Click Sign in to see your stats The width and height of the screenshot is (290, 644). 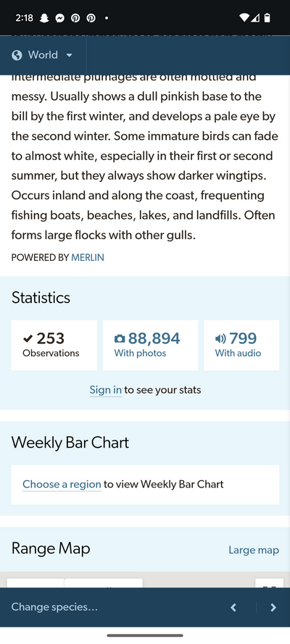pyautogui.click(x=106, y=390)
